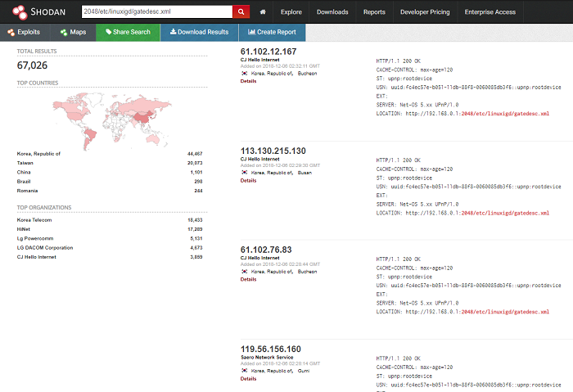Click Korea flag icon beside Gumi

coord(245,371)
